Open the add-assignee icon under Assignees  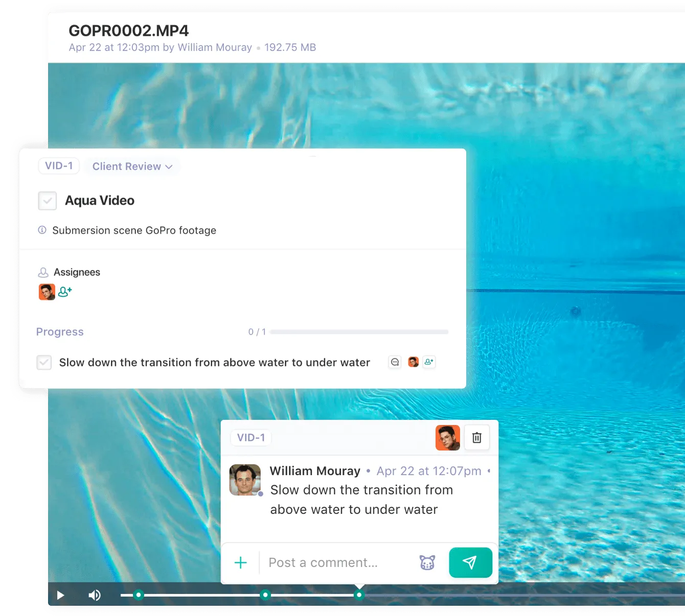click(66, 291)
